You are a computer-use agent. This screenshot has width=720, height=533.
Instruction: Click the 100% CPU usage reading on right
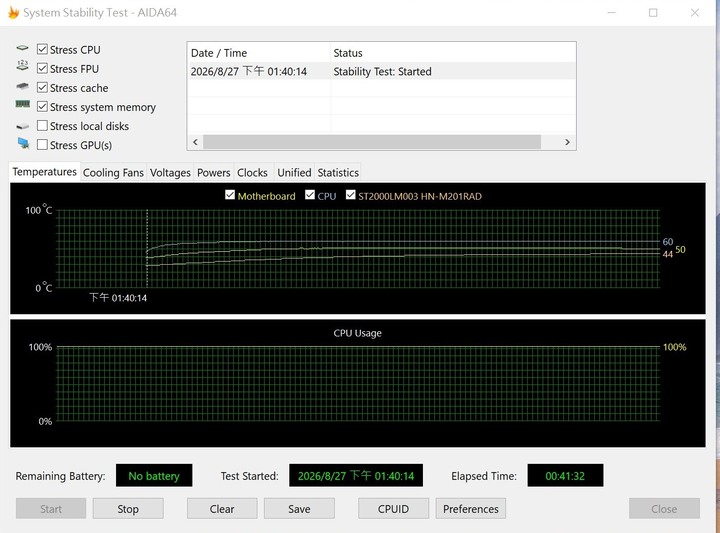tap(674, 347)
